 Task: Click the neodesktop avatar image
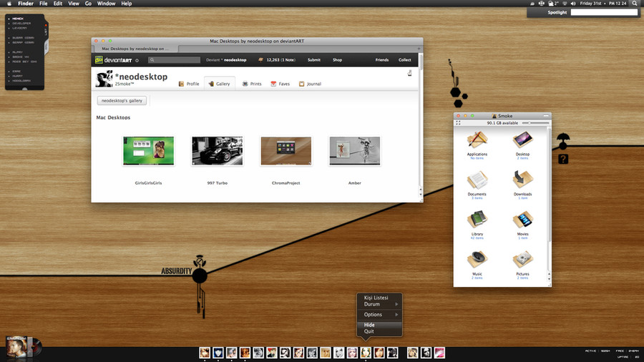click(x=104, y=79)
